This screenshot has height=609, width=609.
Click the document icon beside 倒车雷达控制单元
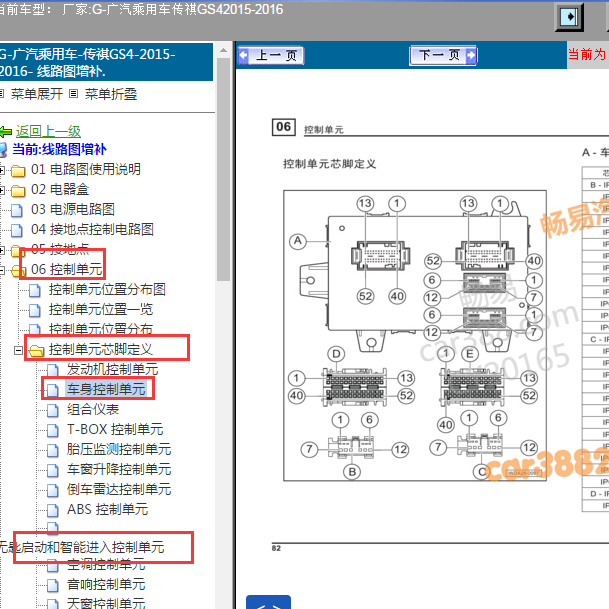pos(52,490)
